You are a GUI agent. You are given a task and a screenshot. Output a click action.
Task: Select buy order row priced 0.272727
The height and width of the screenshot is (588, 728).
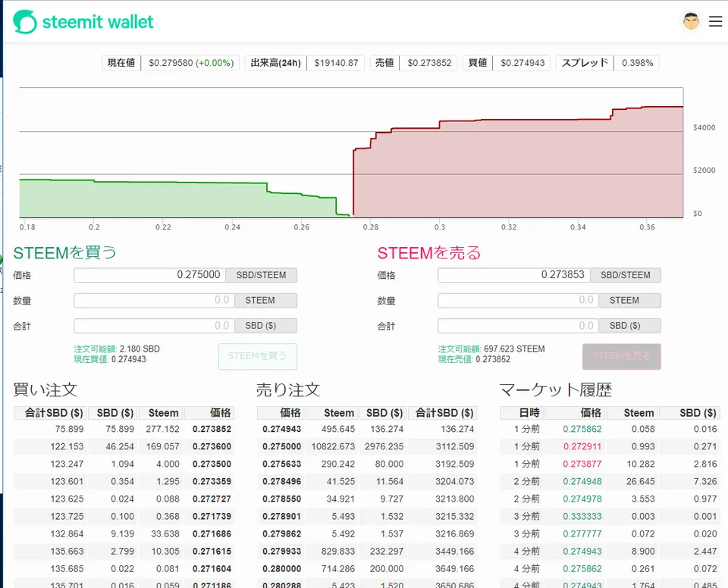124,499
